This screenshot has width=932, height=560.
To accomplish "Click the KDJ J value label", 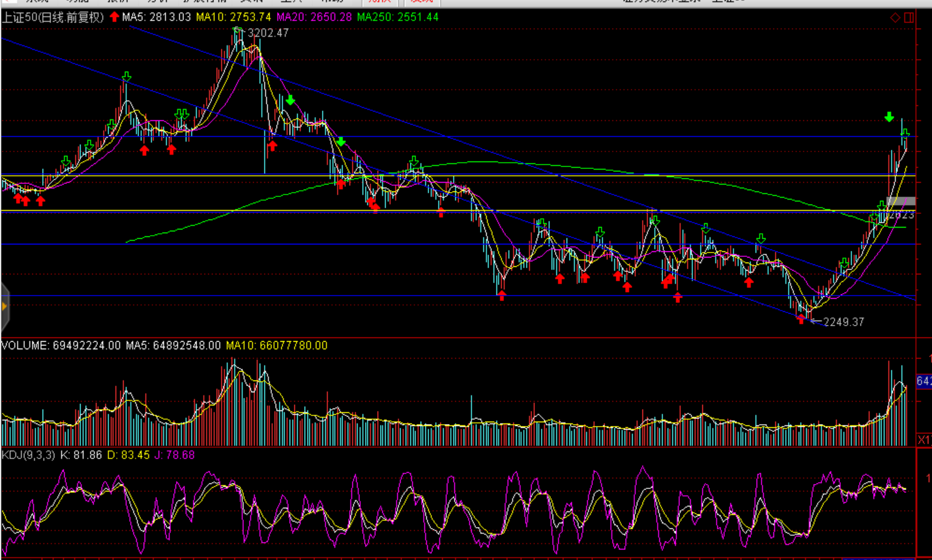I will click(x=175, y=455).
